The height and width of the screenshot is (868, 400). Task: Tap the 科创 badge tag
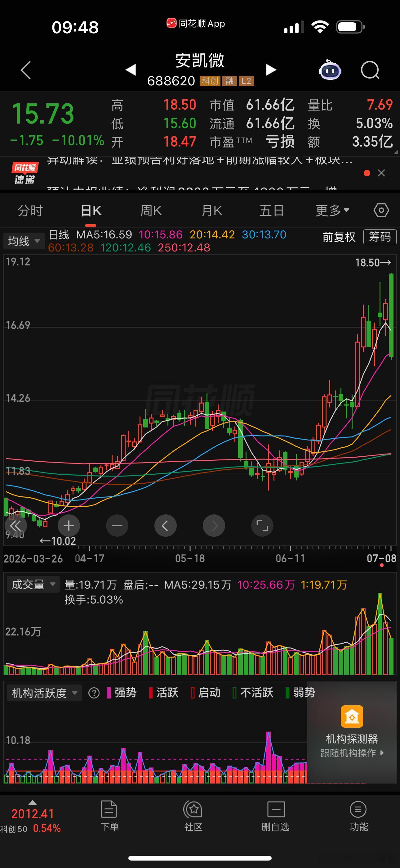coord(210,81)
